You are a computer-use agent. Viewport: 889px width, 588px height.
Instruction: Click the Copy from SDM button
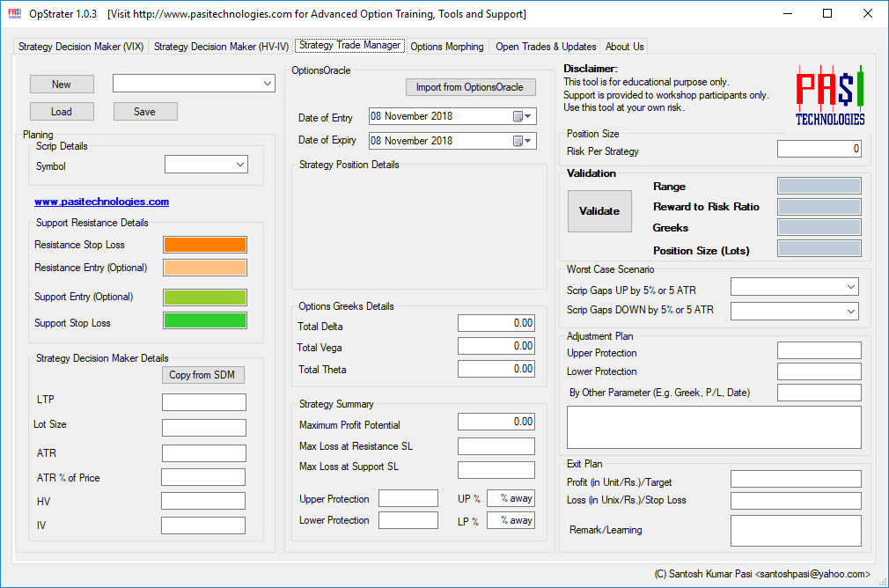(203, 375)
